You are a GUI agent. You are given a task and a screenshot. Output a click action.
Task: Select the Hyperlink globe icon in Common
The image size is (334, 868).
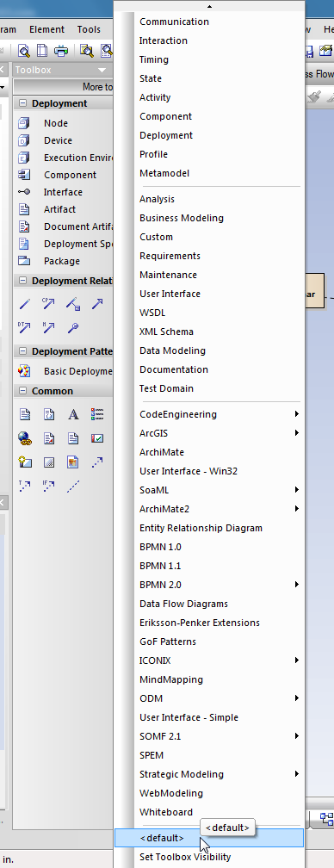pyautogui.click(x=25, y=438)
